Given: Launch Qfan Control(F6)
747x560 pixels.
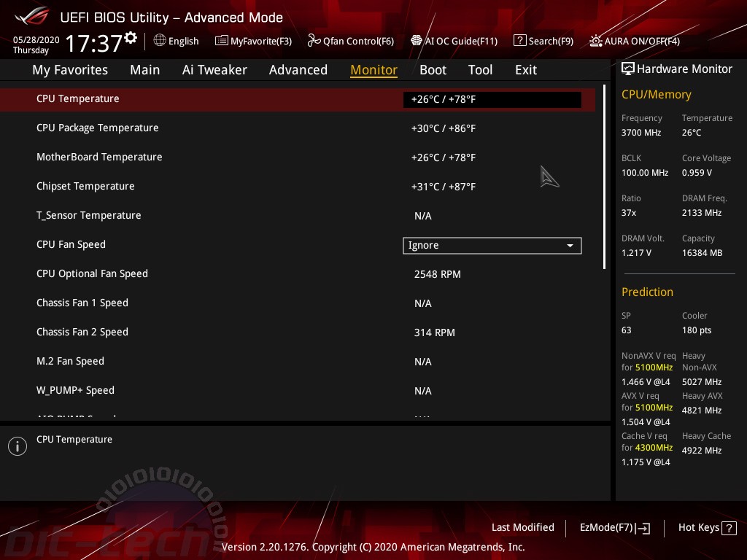Looking at the screenshot, I should coord(351,41).
